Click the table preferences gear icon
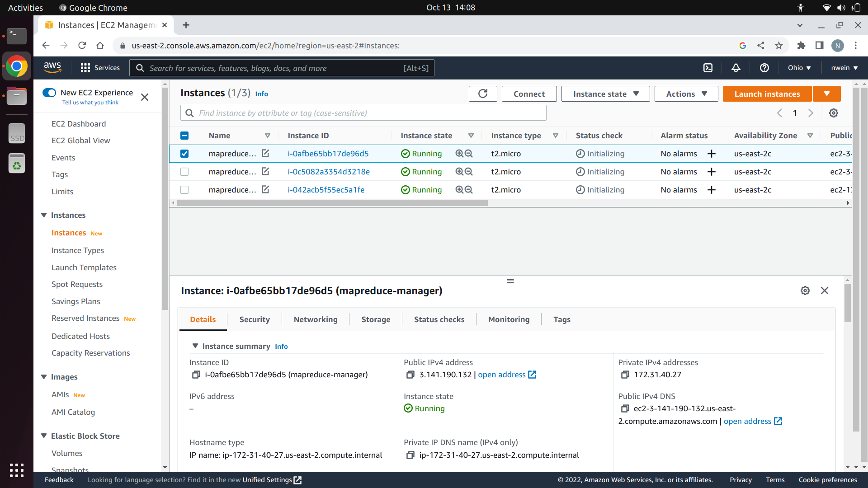868x488 pixels. 834,113
